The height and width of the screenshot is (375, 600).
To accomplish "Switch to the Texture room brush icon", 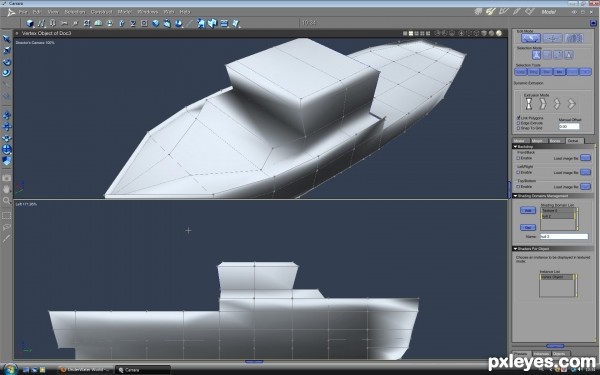I will (517, 12).
